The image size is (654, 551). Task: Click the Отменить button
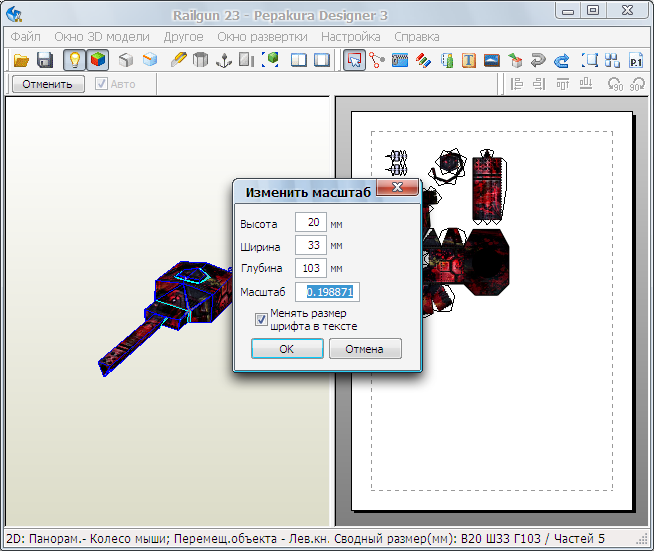pos(48,84)
